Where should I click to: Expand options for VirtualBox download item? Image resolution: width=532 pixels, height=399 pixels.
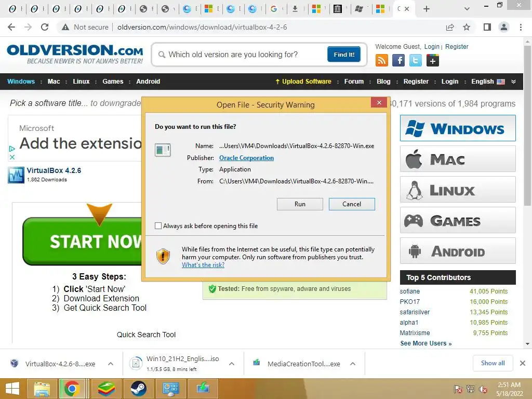(x=111, y=364)
